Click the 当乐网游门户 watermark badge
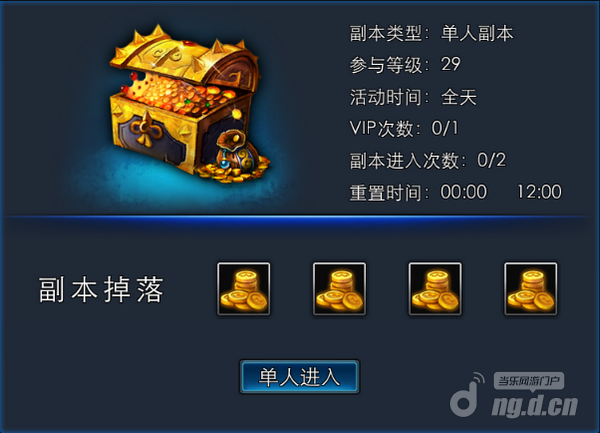The height and width of the screenshot is (433, 600). [x=529, y=381]
